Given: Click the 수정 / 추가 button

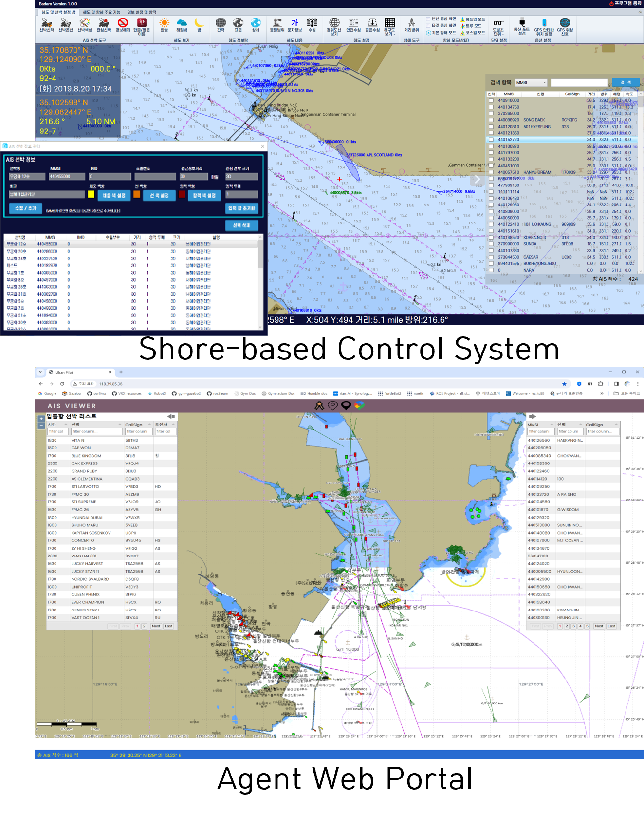Looking at the screenshot, I should [x=26, y=208].
